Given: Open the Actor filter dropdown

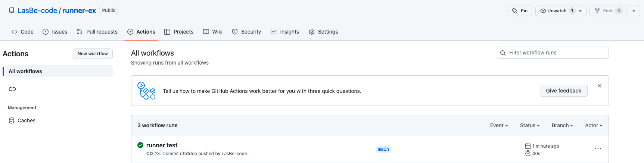Looking at the screenshot, I should 594,125.
